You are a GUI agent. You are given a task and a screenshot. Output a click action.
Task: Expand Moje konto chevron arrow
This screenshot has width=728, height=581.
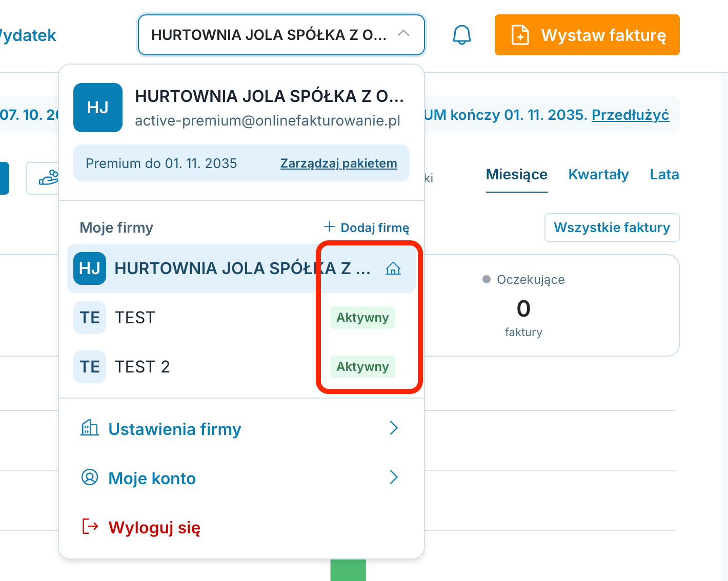pos(394,477)
